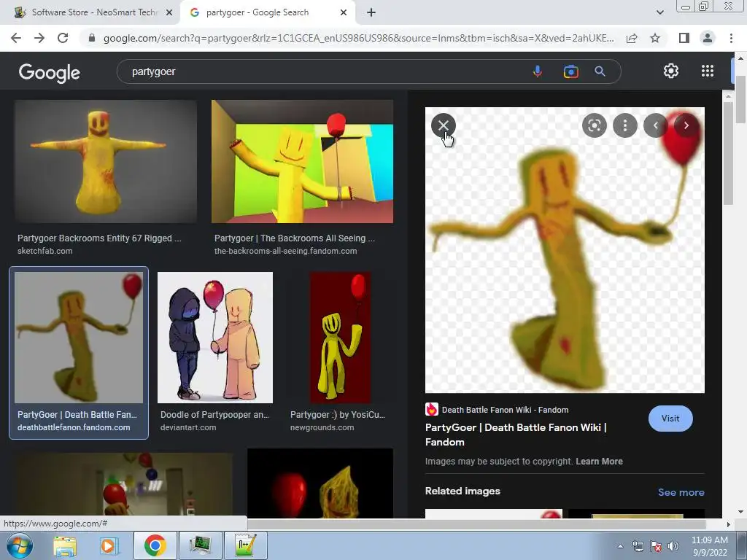Viewport: 747px width, 560px height.
Task: Click the browser back arrow
Action: (x=16, y=38)
